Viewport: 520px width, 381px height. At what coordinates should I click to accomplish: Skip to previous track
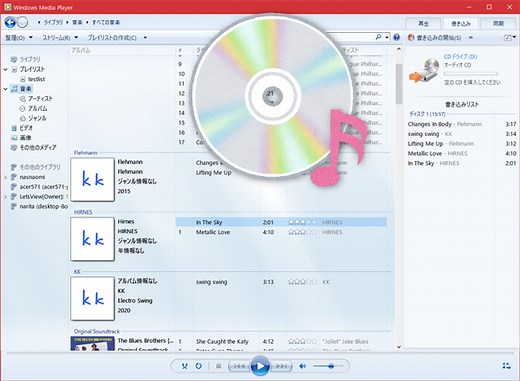point(238,366)
